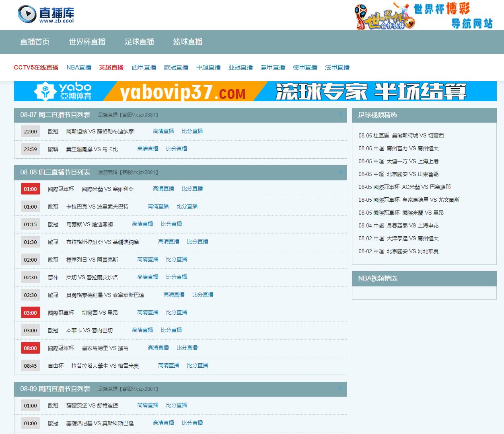Open 高清直播 for 國際米蘭 VS 塞維利亞
The width and height of the screenshot is (504, 434).
(x=163, y=189)
